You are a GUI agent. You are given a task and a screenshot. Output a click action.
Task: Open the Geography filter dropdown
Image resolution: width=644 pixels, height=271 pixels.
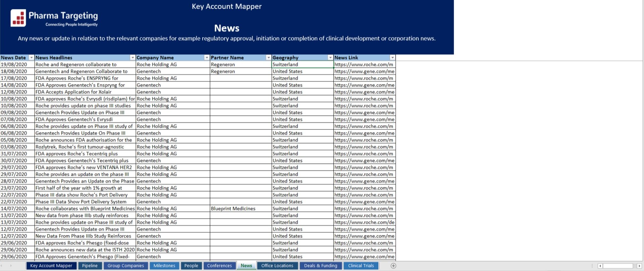[330, 58]
